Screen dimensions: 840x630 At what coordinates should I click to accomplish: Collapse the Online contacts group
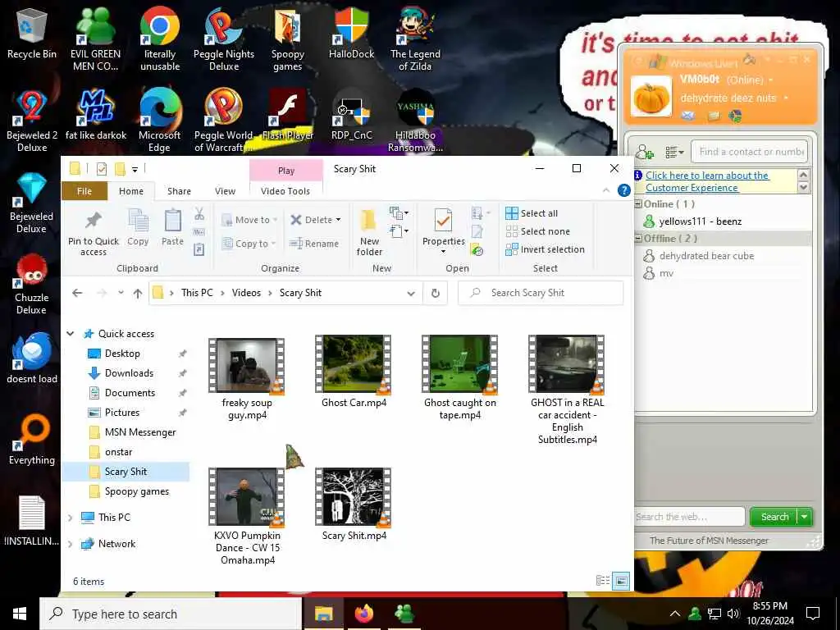point(638,204)
